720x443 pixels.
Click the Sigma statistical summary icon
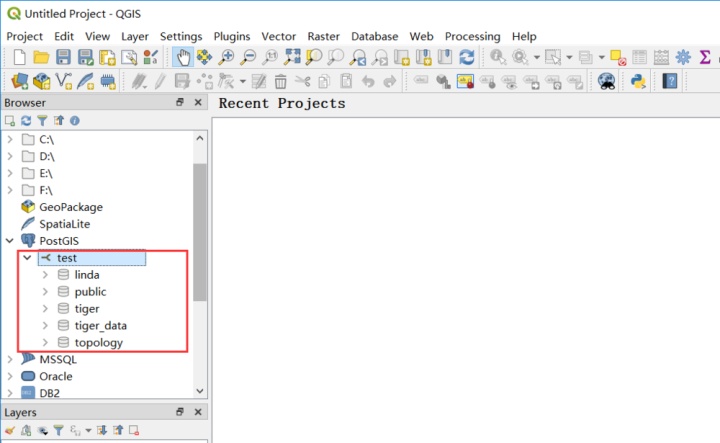[x=705, y=57]
